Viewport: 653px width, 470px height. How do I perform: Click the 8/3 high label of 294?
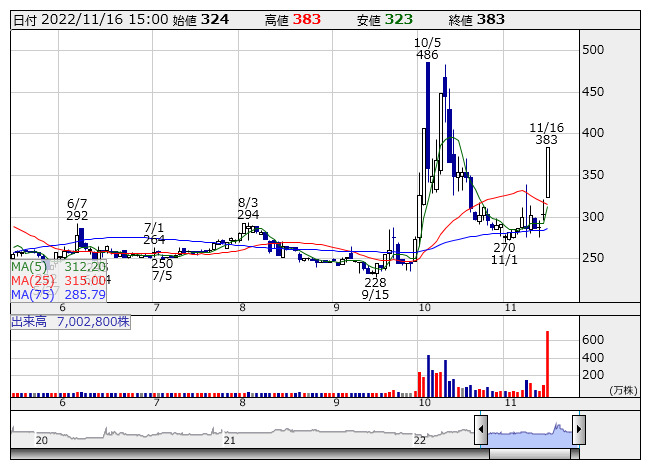(248, 208)
